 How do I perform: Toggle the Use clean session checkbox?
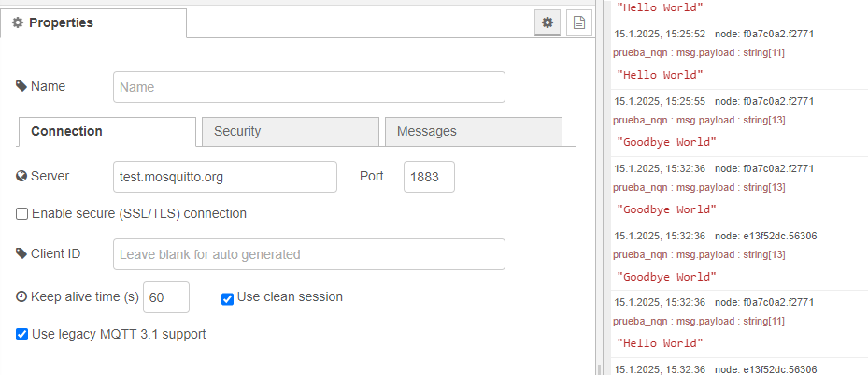click(x=227, y=298)
